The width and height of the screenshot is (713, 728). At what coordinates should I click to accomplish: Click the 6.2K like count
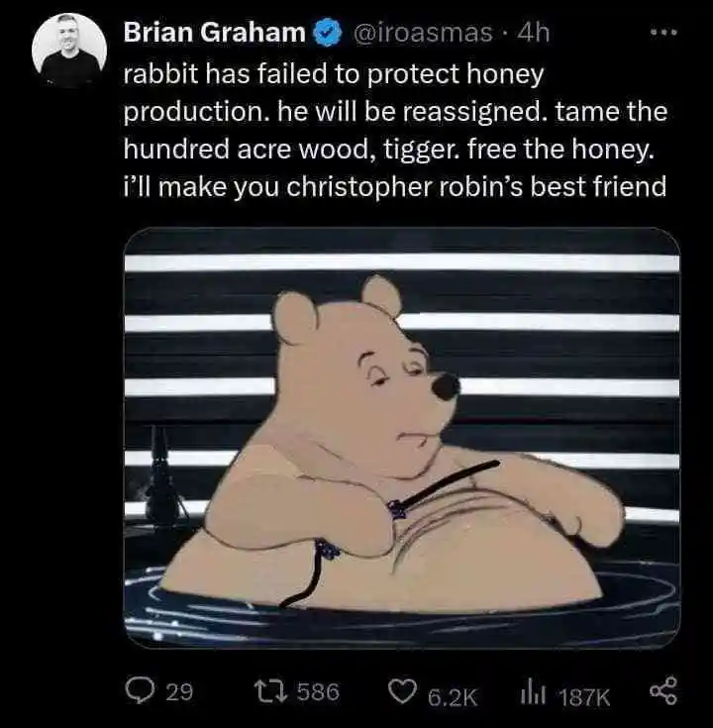click(453, 694)
